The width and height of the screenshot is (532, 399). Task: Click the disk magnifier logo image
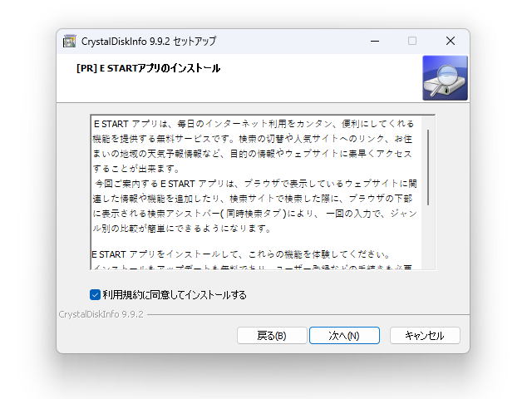tap(445, 78)
